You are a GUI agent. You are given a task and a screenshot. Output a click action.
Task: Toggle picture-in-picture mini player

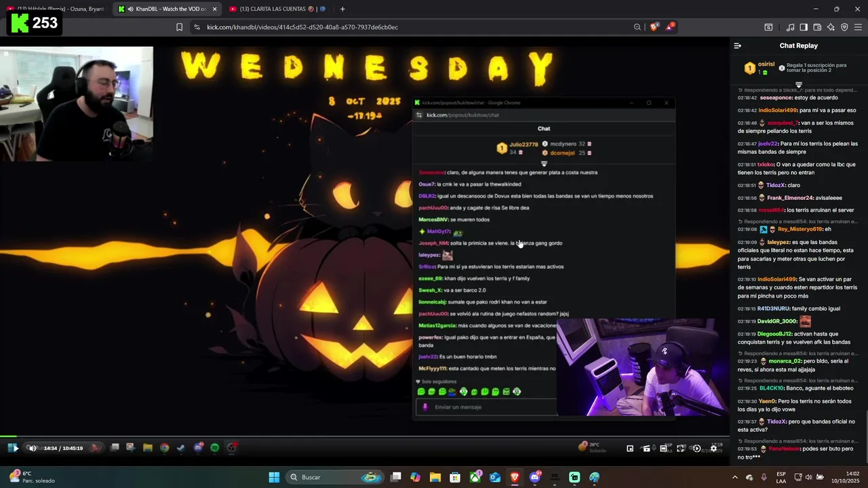[x=630, y=448]
